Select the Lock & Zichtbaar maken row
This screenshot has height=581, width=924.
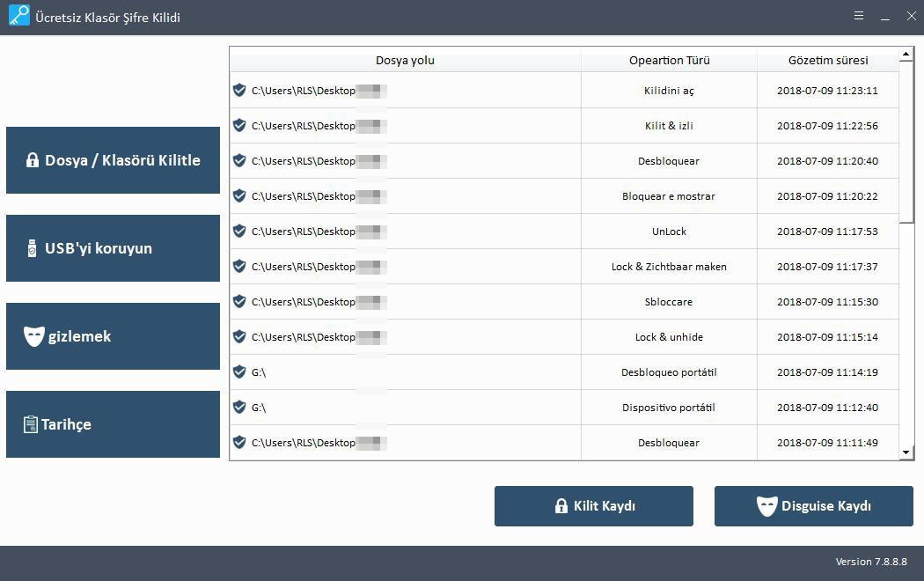coord(669,266)
